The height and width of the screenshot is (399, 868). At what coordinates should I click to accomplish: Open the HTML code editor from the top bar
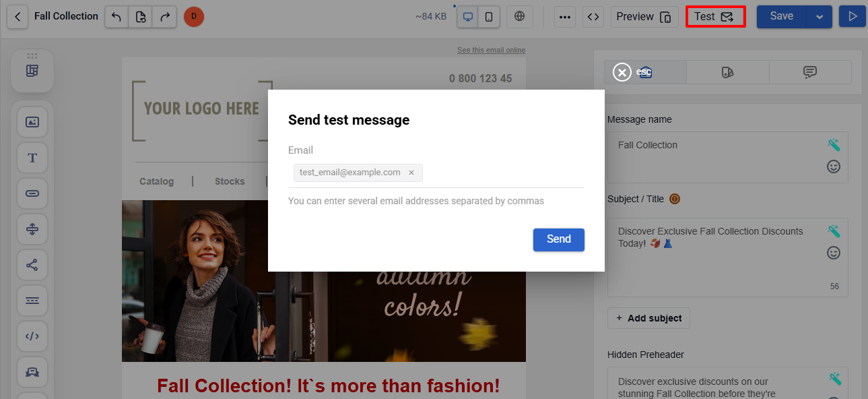click(593, 17)
